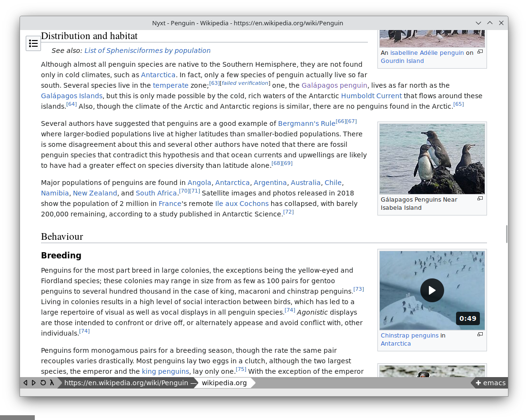Viewport: 528px width, 420px height.
Task: Open the France link
Action: (170, 204)
